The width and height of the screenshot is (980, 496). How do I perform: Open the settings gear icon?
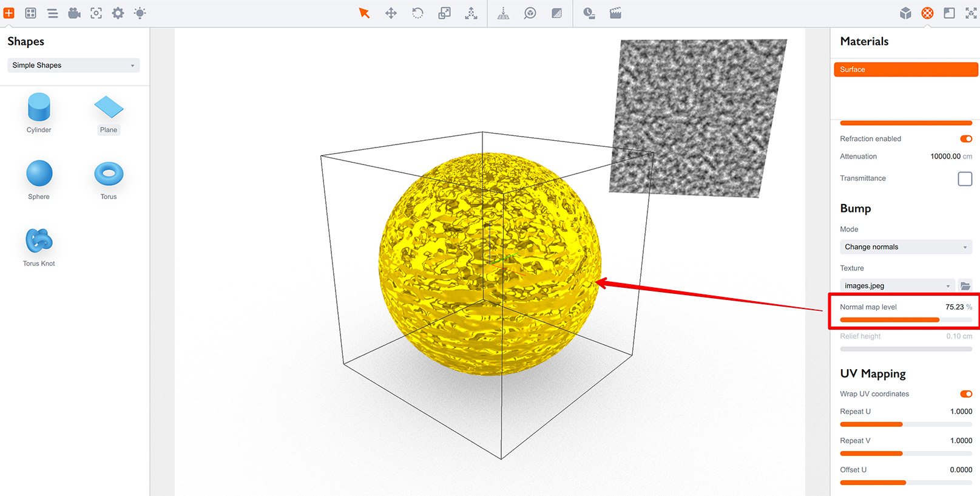[x=118, y=13]
